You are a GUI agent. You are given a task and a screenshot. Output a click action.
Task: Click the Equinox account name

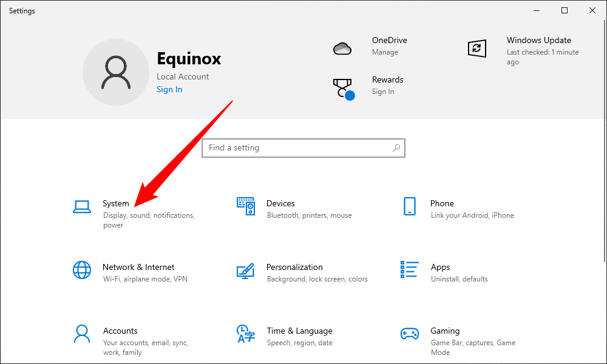189,59
